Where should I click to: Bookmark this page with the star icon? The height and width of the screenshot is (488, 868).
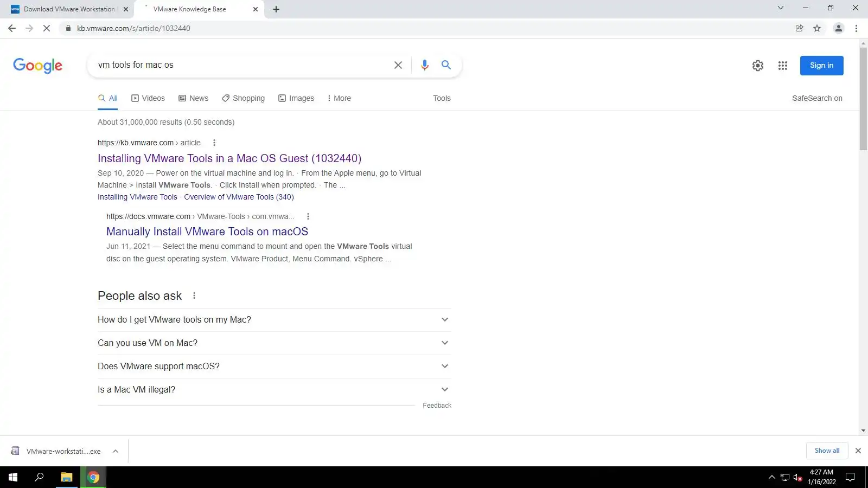tap(817, 28)
